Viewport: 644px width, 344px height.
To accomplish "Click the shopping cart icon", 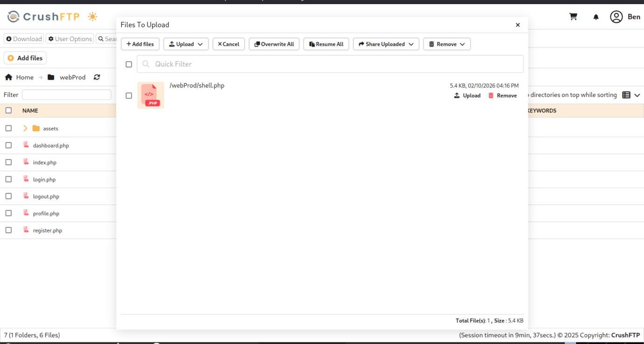I will pos(573,17).
